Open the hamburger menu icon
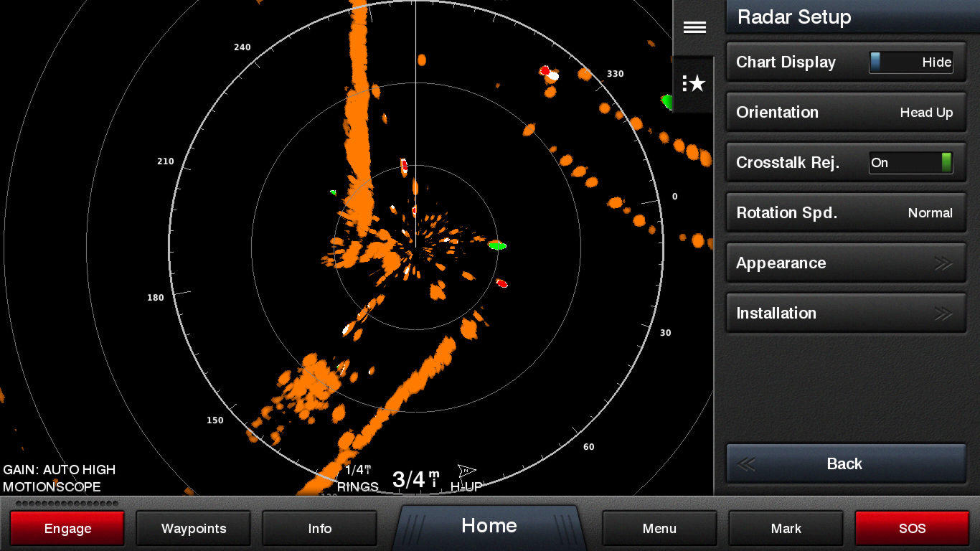Viewport: 980px width, 551px height. click(x=694, y=27)
